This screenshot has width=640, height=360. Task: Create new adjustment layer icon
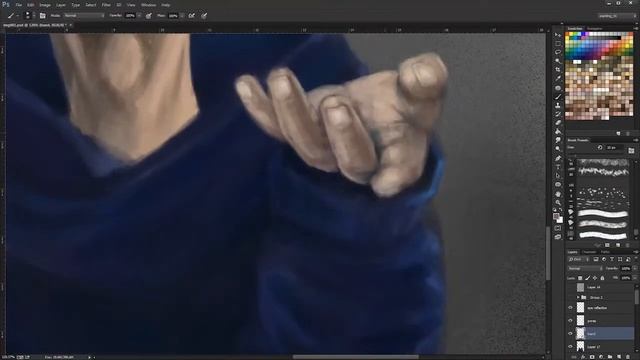tap(601, 357)
